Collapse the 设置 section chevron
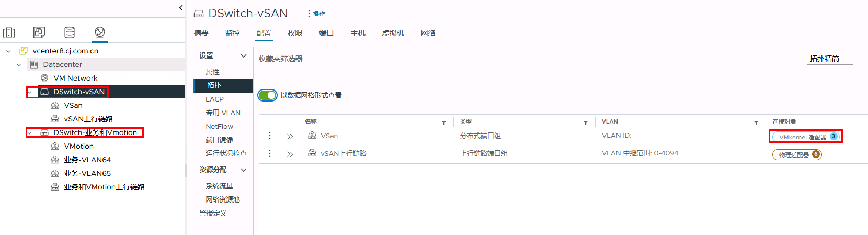This screenshot has width=868, height=235. point(243,56)
